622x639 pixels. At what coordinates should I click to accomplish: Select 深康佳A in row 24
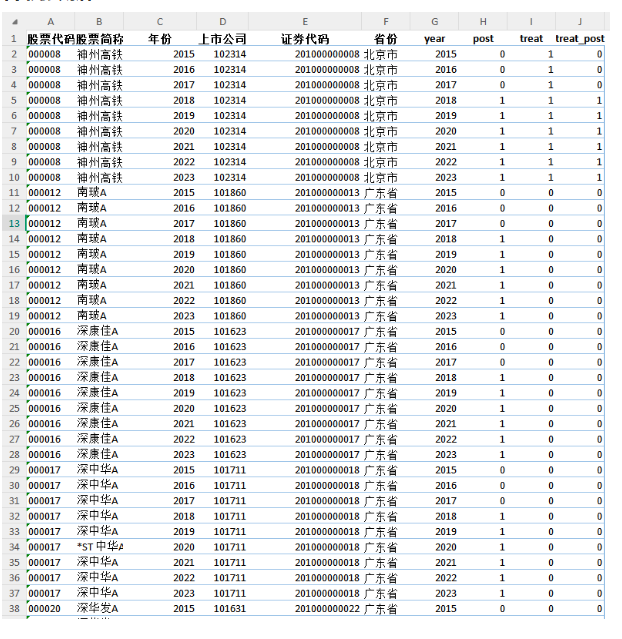(x=99, y=393)
